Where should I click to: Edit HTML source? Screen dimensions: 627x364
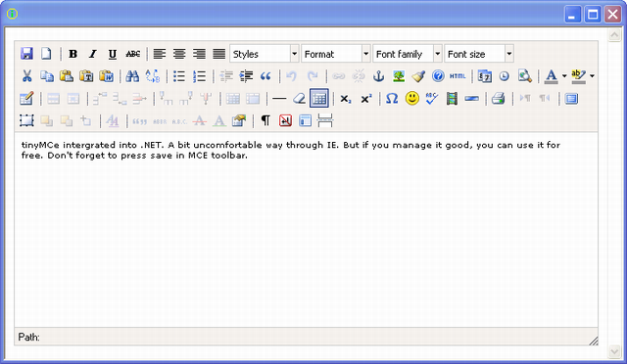[458, 76]
